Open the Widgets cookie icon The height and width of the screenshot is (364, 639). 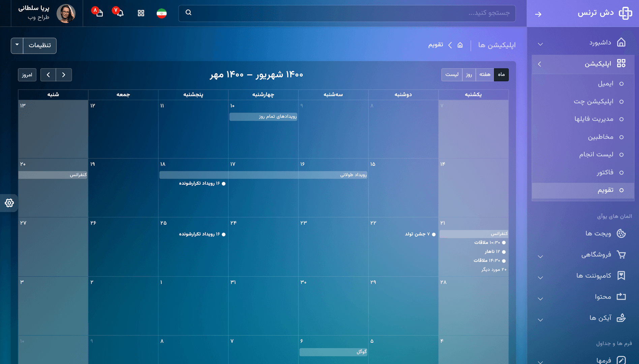(x=621, y=233)
